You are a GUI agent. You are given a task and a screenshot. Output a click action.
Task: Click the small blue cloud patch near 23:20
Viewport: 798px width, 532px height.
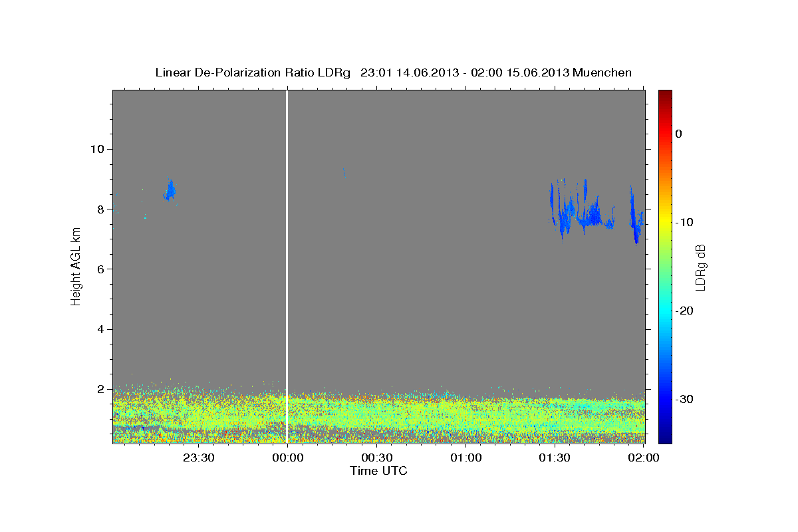coord(170,191)
